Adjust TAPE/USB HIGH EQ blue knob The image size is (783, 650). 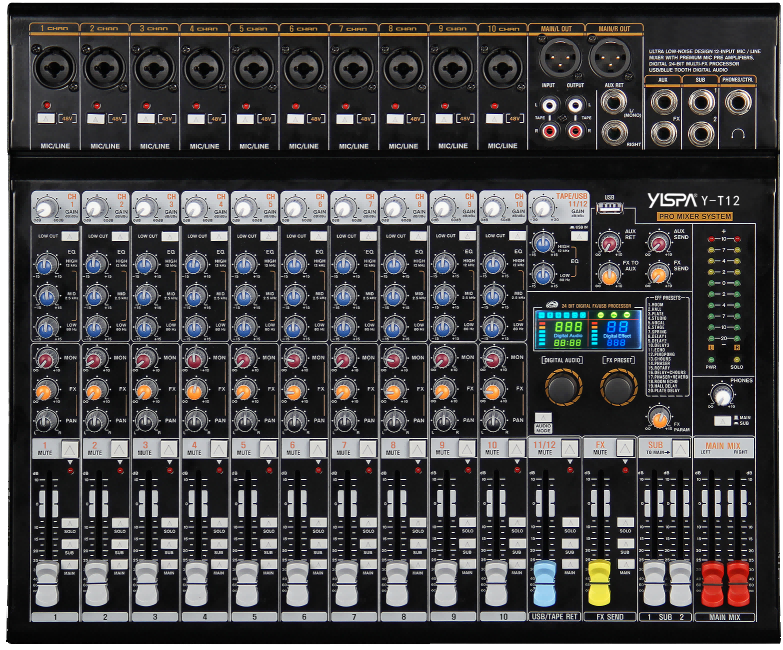pos(543,243)
